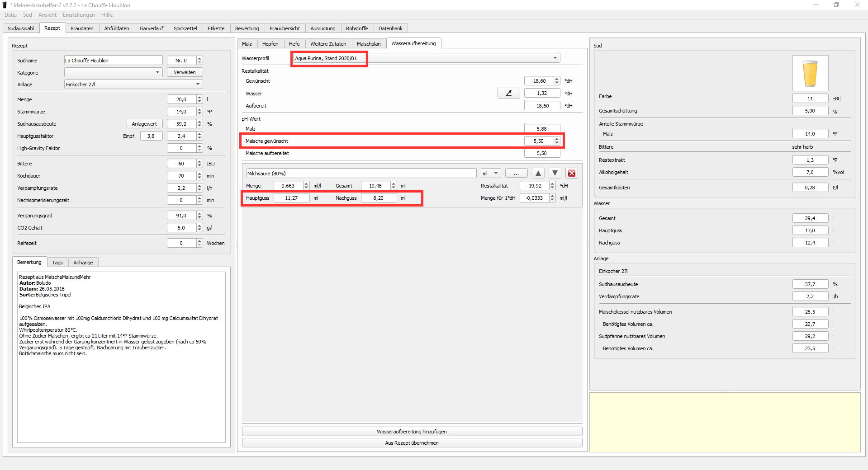The image size is (868, 470).
Task: Click the ellipsis button next to Milchsäure
Action: pyautogui.click(x=516, y=174)
